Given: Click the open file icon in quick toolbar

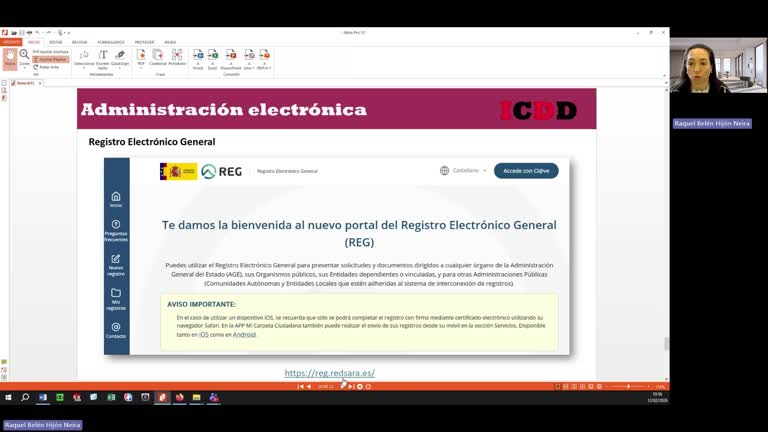Looking at the screenshot, I should [x=14, y=33].
